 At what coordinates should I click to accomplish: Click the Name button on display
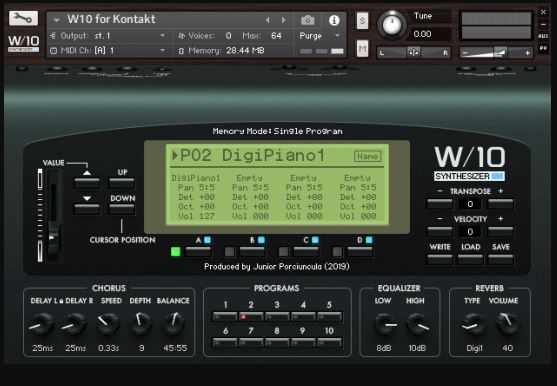pyautogui.click(x=367, y=156)
